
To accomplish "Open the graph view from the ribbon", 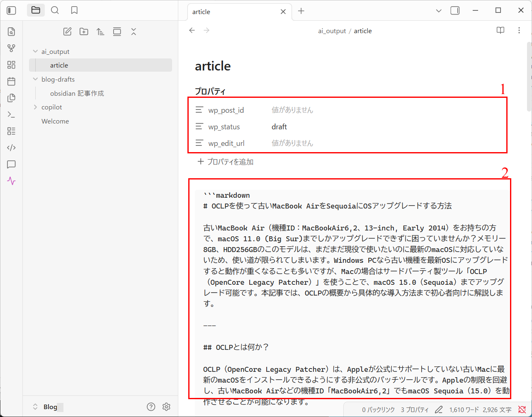I will [x=11, y=48].
